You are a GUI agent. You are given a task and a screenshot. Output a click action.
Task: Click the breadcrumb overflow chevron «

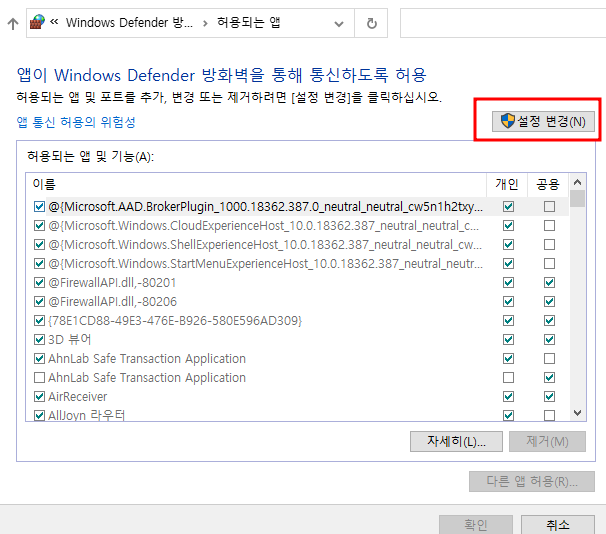pyautogui.click(x=54, y=22)
